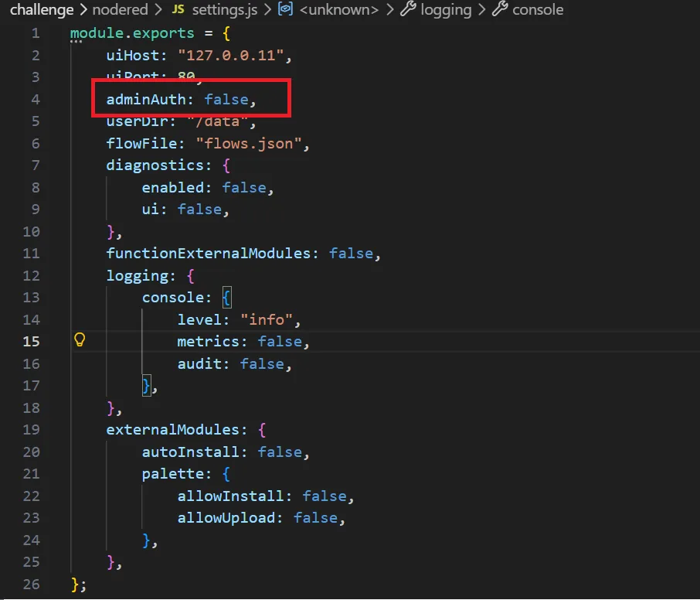Click the 'ui' property on line 9
700x600 pixels.
tap(151, 209)
